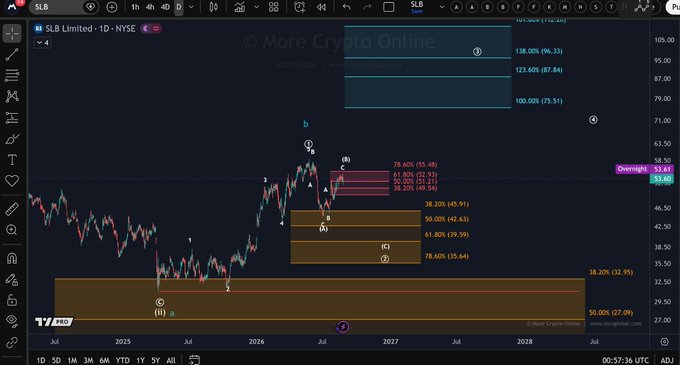Toggle magnet mode for drawings
Image resolution: width=680 pixels, height=365 pixels.
coord(12,258)
